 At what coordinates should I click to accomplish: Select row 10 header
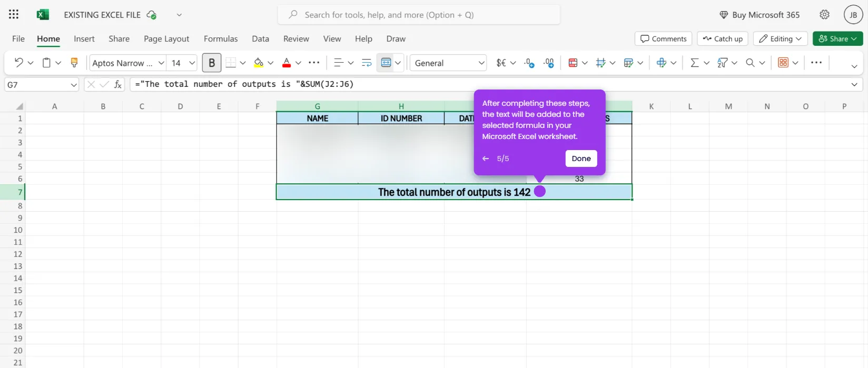[12, 230]
